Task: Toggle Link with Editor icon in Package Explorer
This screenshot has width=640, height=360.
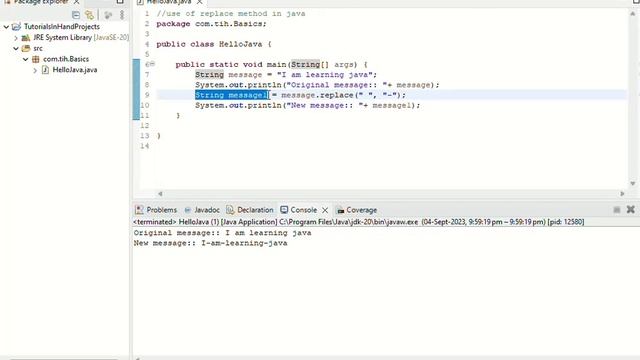Action: coord(89,15)
